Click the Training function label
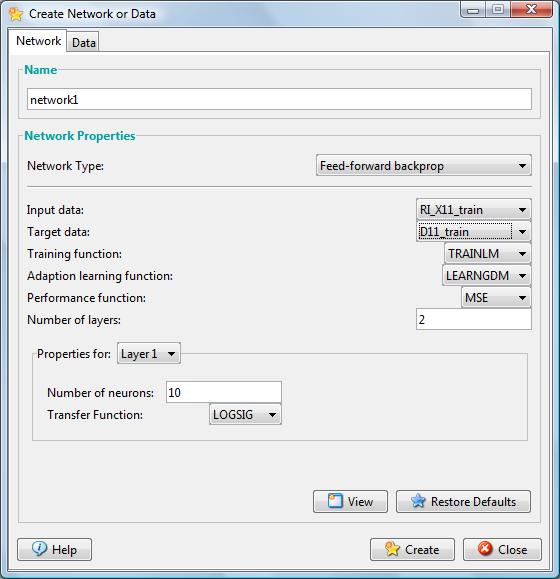Image resolution: width=560 pixels, height=579 pixels. click(x=74, y=254)
